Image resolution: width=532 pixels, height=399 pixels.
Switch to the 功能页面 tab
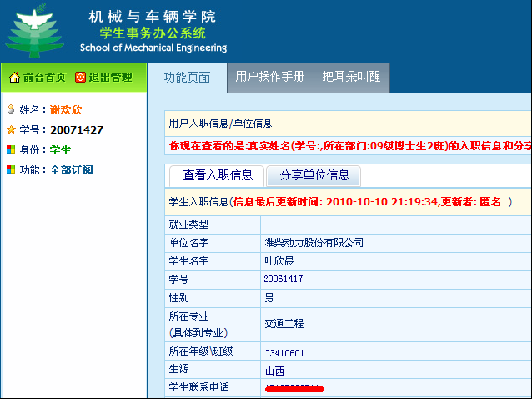(187, 77)
